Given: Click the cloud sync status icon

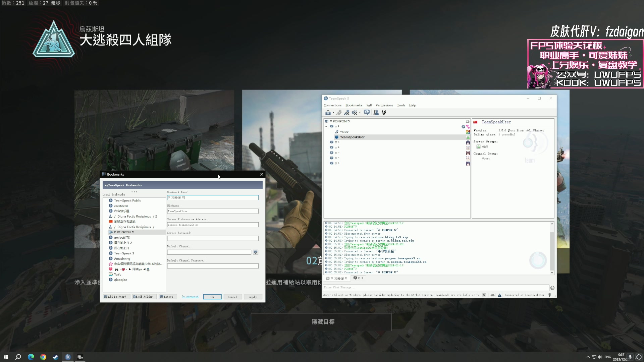Looking at the screenshot, I should click(x=492, y=295).
